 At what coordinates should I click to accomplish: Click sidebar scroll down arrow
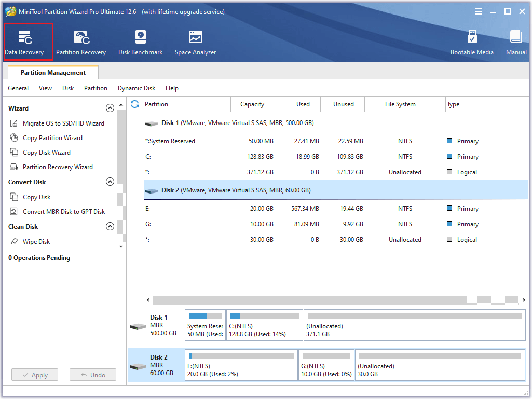click(121, 247)
